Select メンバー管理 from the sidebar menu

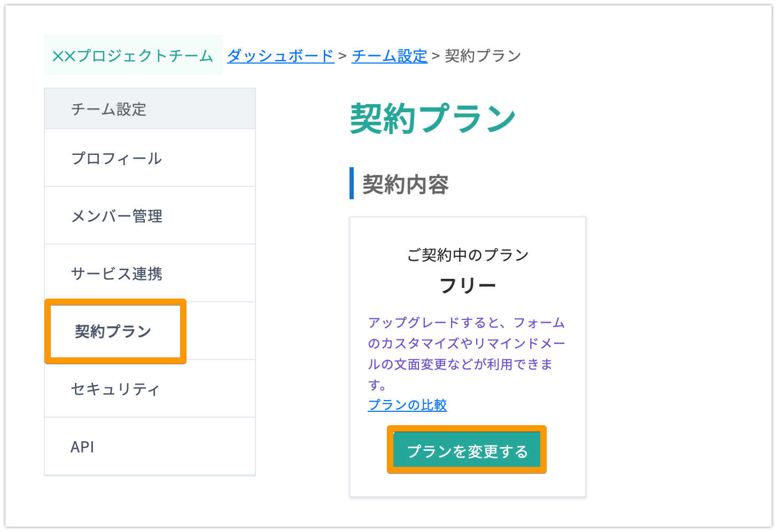tap(150, 216)
